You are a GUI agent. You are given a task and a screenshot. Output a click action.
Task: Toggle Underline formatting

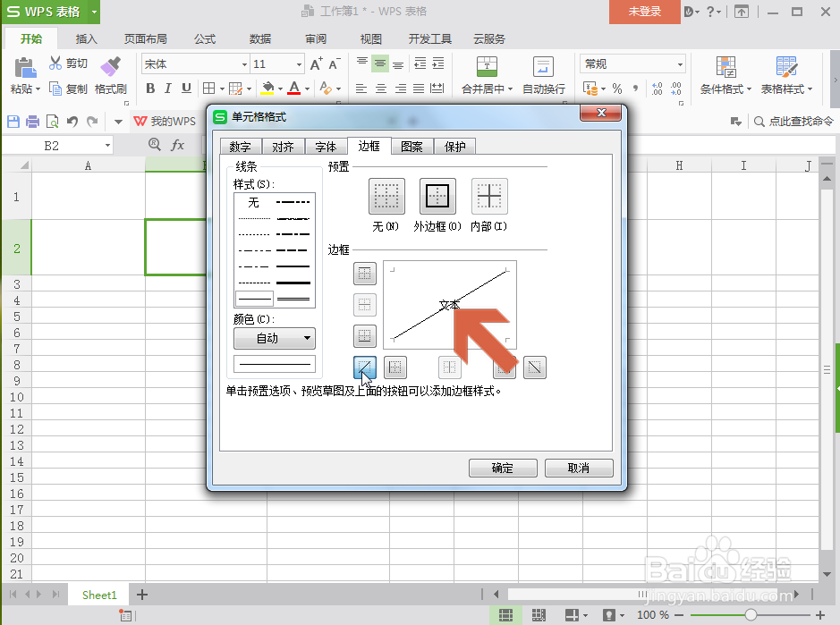(186, 89)
